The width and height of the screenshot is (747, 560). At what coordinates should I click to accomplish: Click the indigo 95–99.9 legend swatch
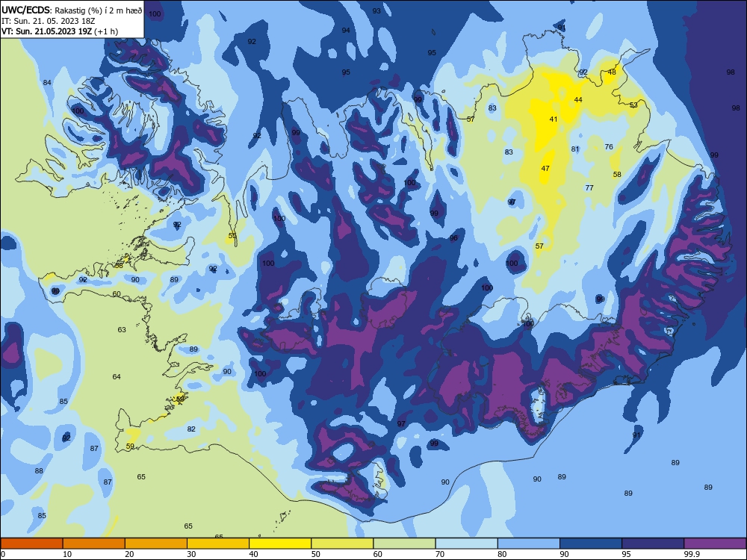tap(653, 544)
